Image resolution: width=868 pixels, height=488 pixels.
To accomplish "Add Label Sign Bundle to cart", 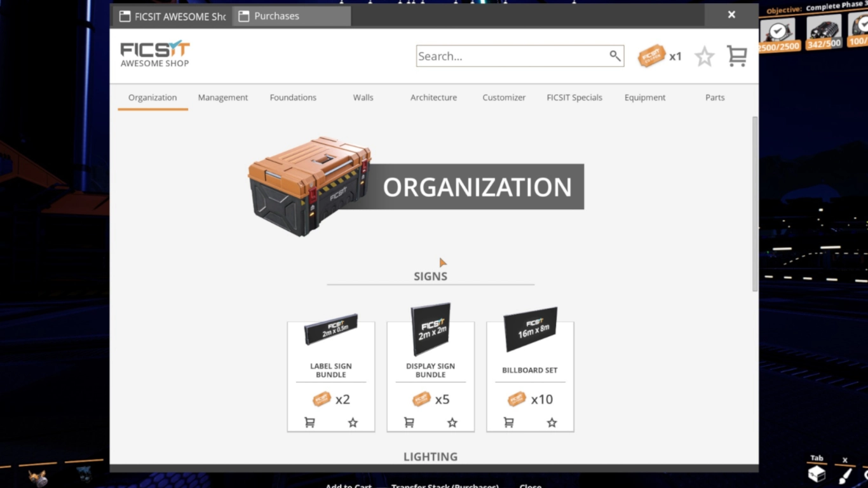I will 309,423.
